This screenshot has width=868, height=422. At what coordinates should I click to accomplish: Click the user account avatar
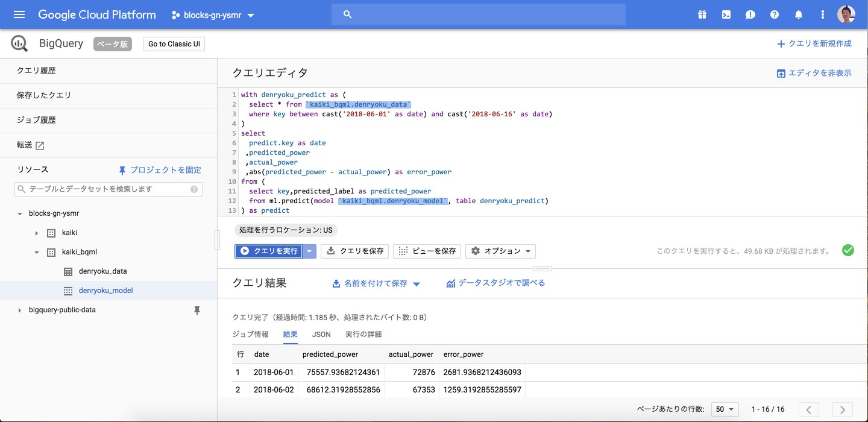pyautogui.click(x=846, y=14)
